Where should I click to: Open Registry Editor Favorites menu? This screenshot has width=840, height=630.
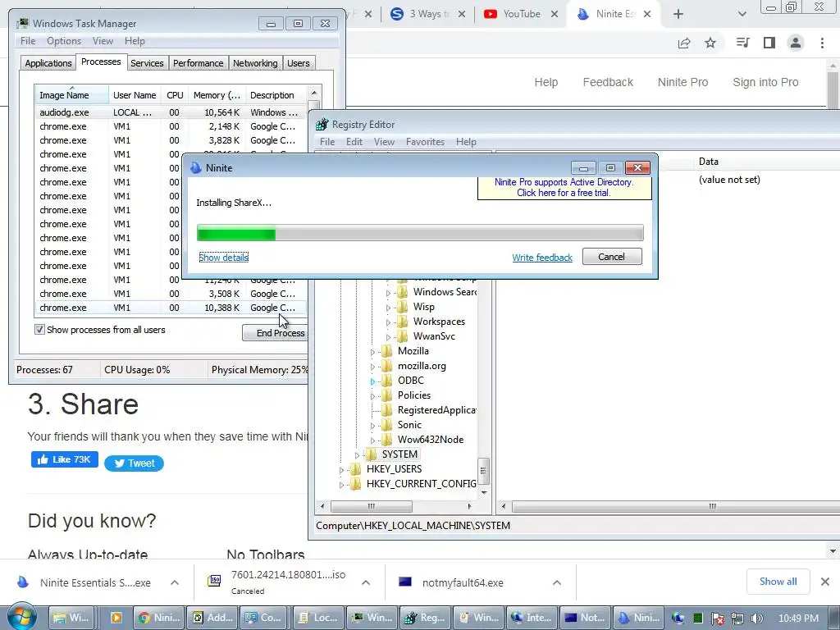pos(425,142)
